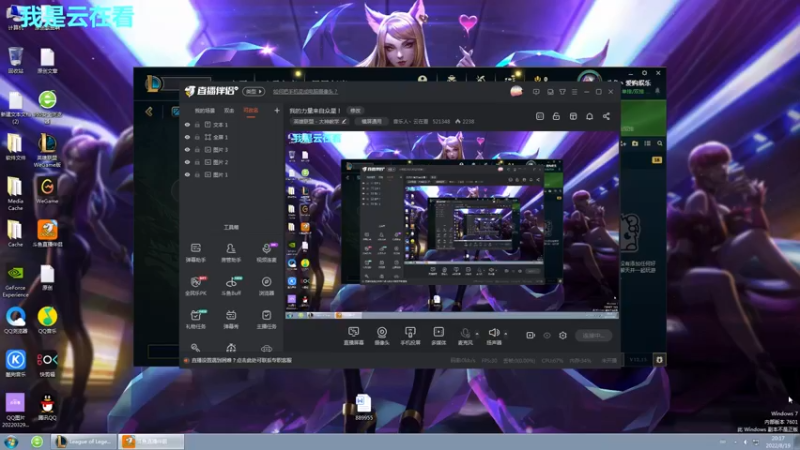Open the user avatar in companion title bar
This screenshot has height=450, width=800.
[x=516, y=91]
